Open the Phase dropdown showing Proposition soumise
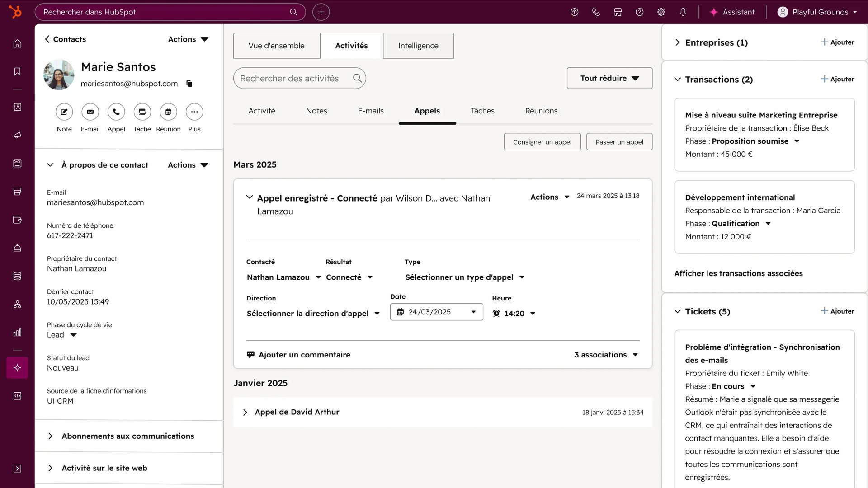Screen dimensions: 868x488 pos(797,141)
